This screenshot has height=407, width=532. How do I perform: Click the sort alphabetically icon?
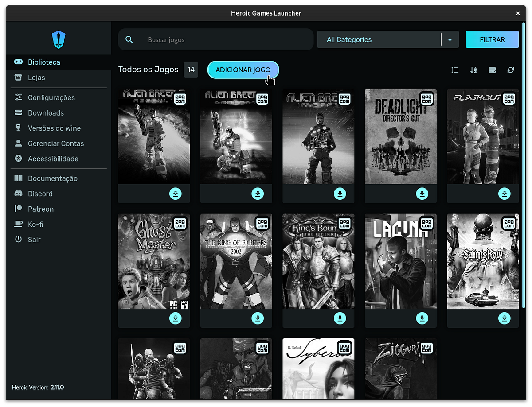click(473, 70)
